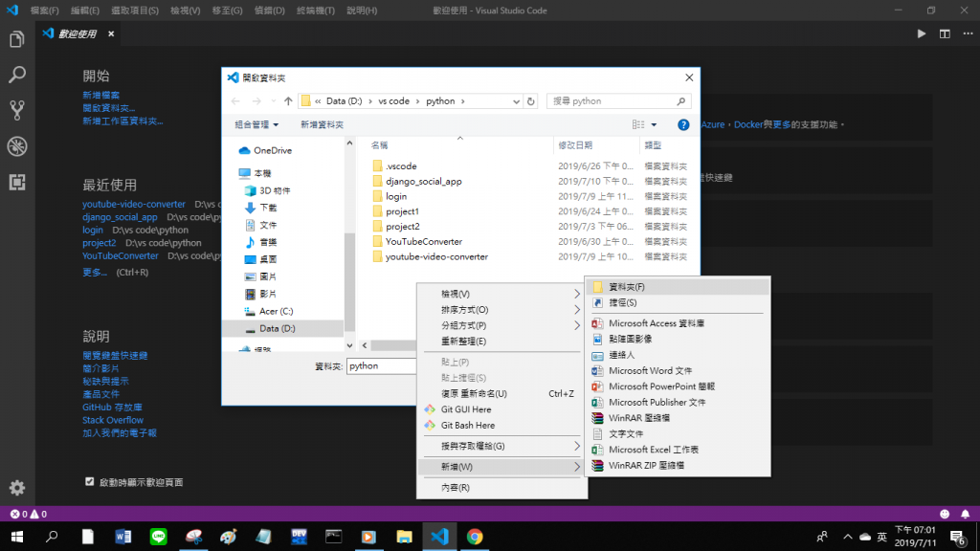This screenshot has width=980, height=551.
Task: Open Windows Start menu
Action: tap(17, 537)
